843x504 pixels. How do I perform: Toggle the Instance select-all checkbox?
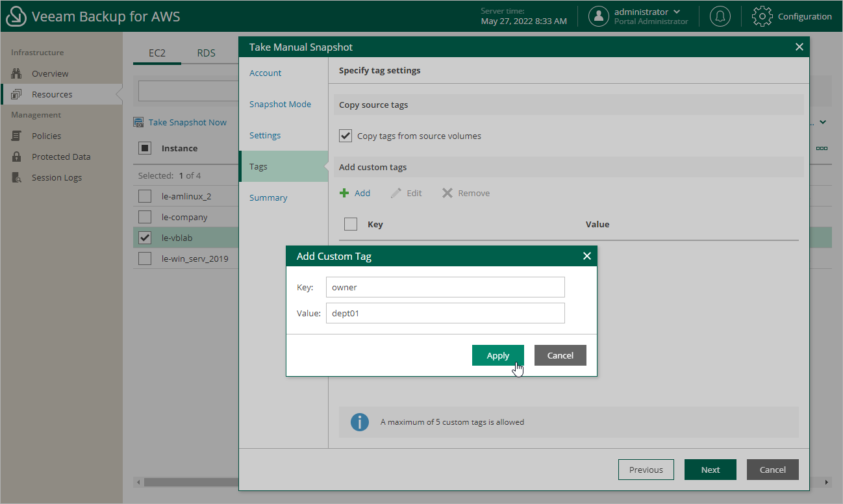click(144, 148)
